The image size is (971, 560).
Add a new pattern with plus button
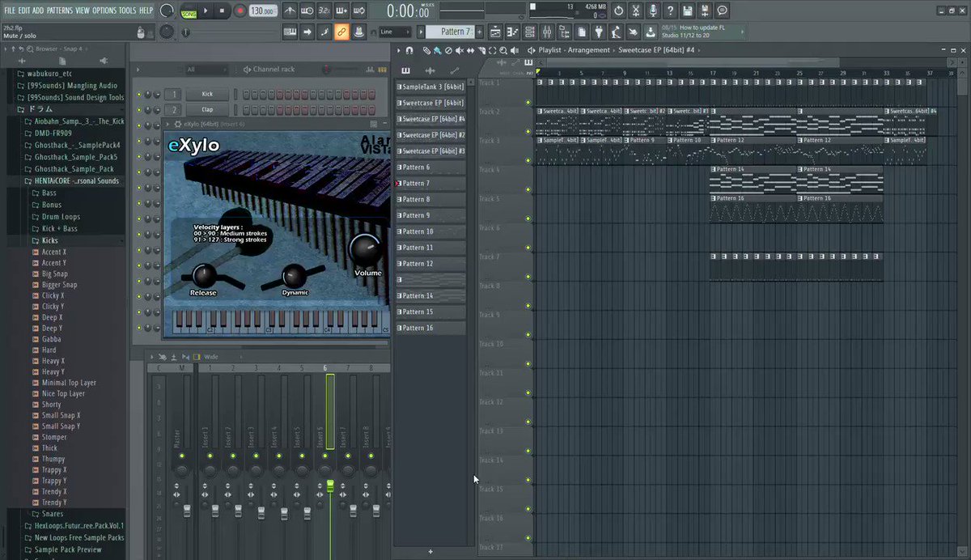480,32
